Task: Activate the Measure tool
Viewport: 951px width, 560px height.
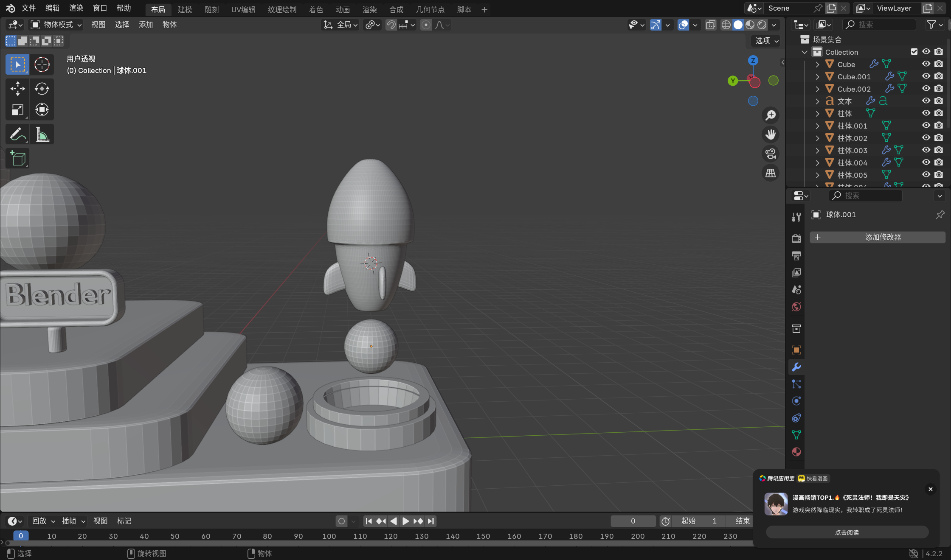Action: click(42, 134)
